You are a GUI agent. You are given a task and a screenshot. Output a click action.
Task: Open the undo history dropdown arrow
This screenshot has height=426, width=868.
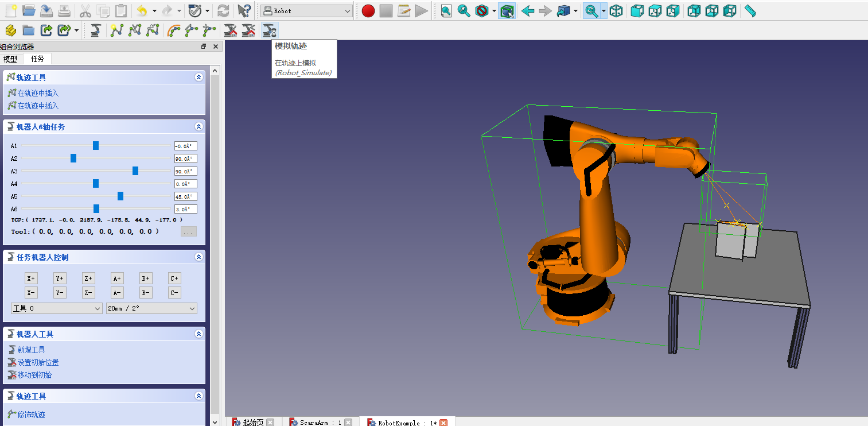[154, 11]
